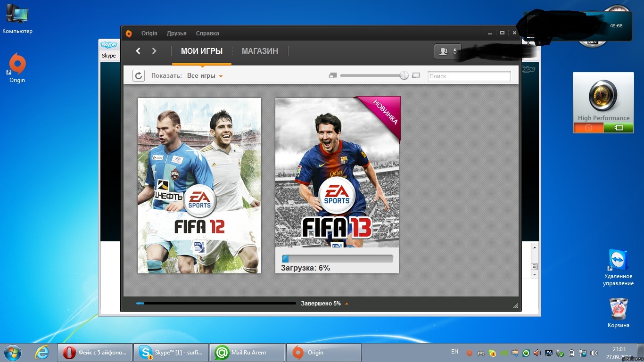Select the FIFA 12 game cover

click(x=199, y=186)
